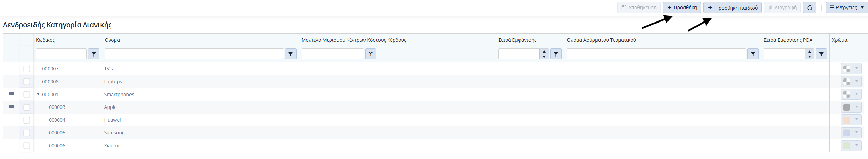This screenshot has height=159, width=868.
Task: Click peach color swatch of Huawei row
Action: (846, 120)
